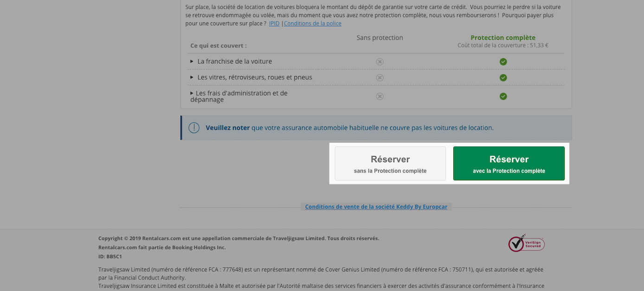This screenshot has height=291, width=644.
Task: Click the info icon beside Veuillez noter
Action: (x=194, y=127)
